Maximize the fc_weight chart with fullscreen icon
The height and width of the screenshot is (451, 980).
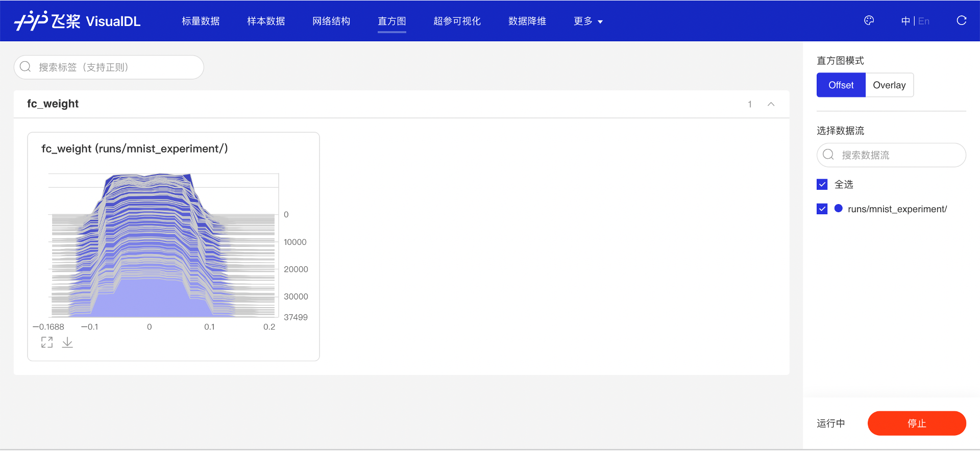tap(47, 342)
